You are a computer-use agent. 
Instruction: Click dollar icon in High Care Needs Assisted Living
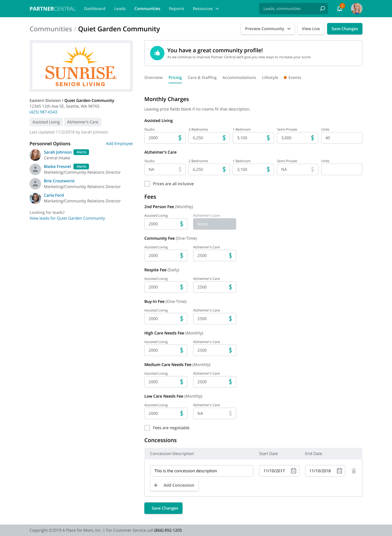click(x=182, y=350)
